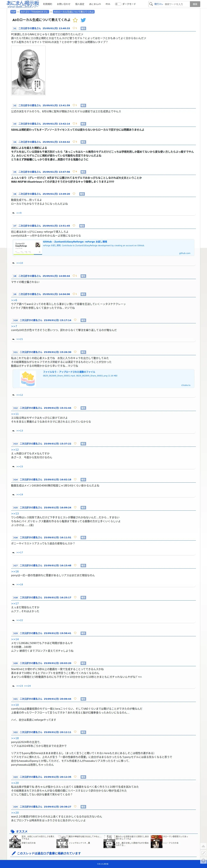Click the >>24 reply link under post 20

click(x=27, y=686)
